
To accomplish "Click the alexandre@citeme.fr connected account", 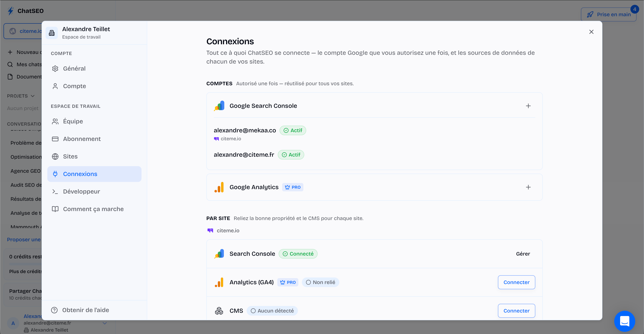I will (244, 155).
